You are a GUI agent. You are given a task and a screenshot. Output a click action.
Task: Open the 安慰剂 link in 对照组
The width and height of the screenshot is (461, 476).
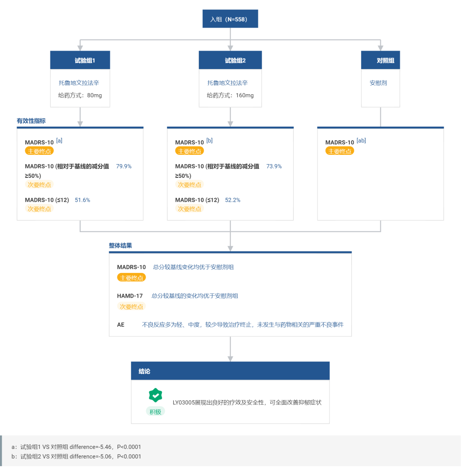pos(378,83)
